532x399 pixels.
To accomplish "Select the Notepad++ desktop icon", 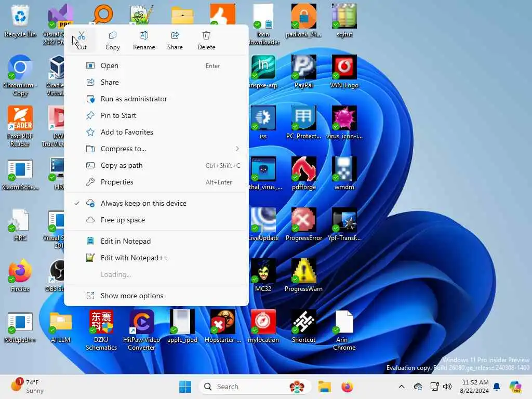I will (20, 327).
